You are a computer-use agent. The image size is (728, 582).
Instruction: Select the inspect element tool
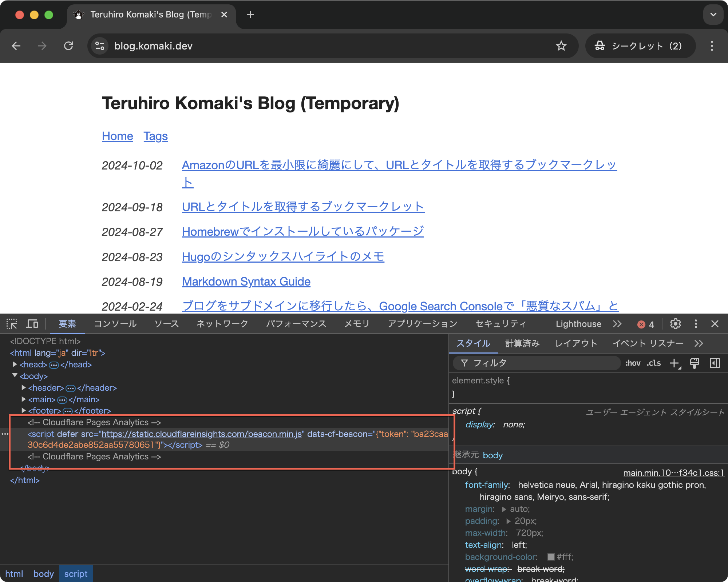[x=12, y=323]
